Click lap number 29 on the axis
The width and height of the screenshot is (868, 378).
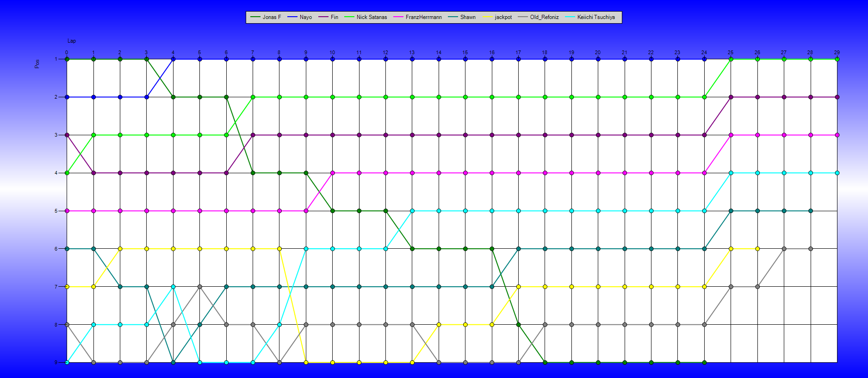tap(837, 52)
